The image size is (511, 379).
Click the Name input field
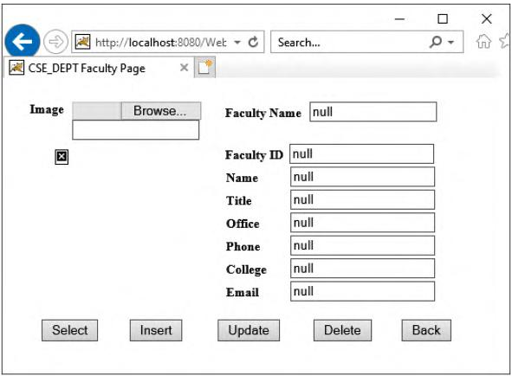[362, 177]
